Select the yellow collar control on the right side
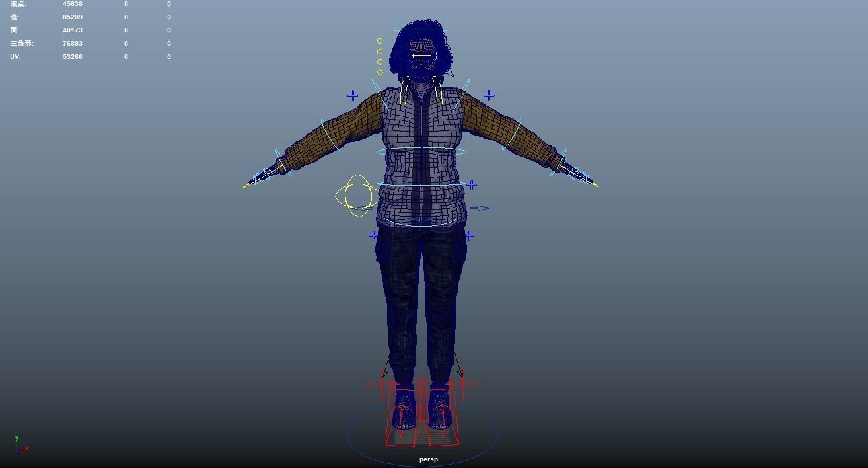 click(439, 91)
